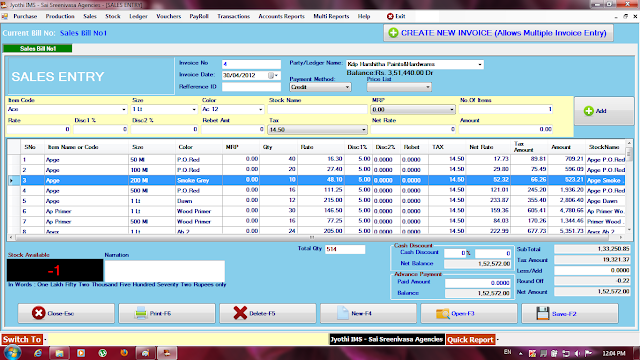Click the Save-F2 floppy disk icon
Image resolution: width=640 pixels, height=360 pixels.
(x=542, y=313)
